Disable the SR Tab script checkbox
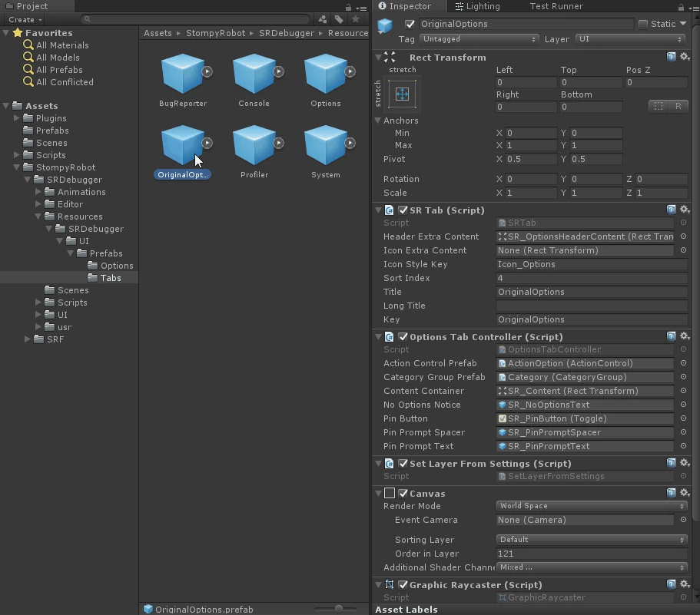Viewport: 700px width, 615px height. coord(403,210)
